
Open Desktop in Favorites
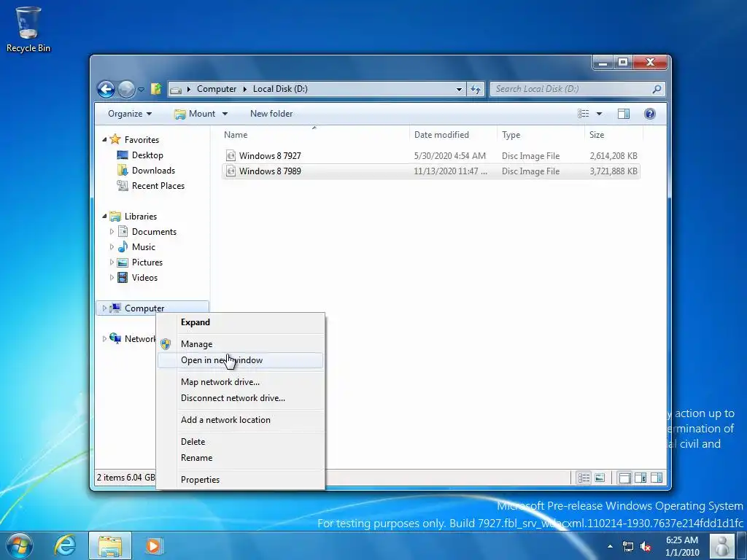[147, 155]
